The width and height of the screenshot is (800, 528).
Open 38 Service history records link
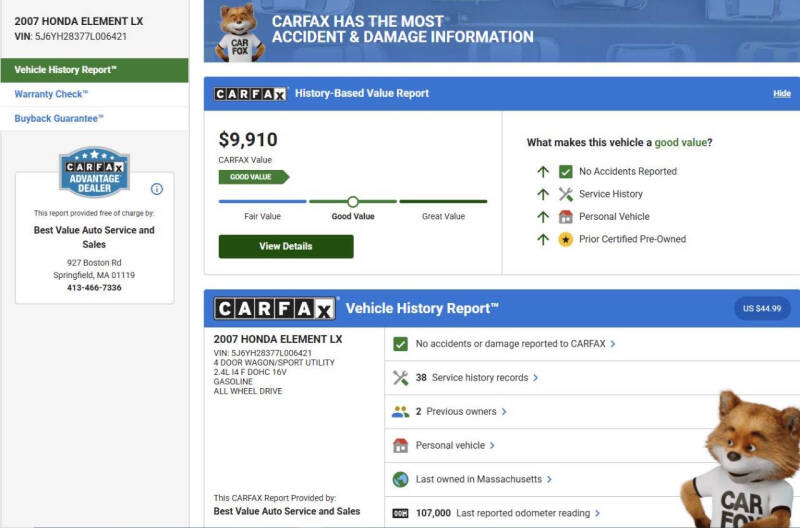(472, 378)
